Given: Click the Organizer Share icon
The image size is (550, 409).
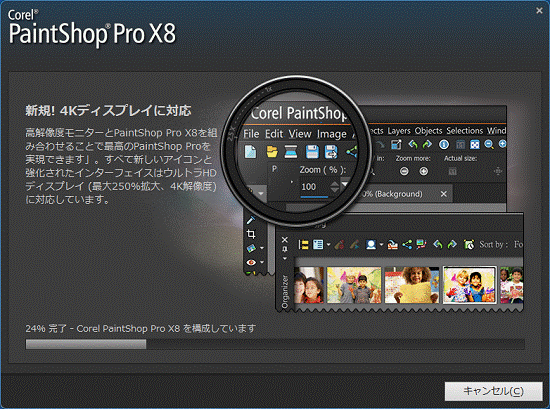Looking at the screenshot, I should tap(407, 244).
